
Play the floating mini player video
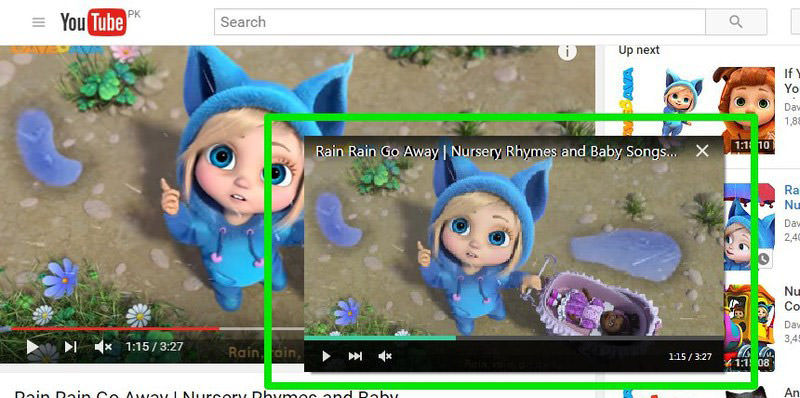327,356
